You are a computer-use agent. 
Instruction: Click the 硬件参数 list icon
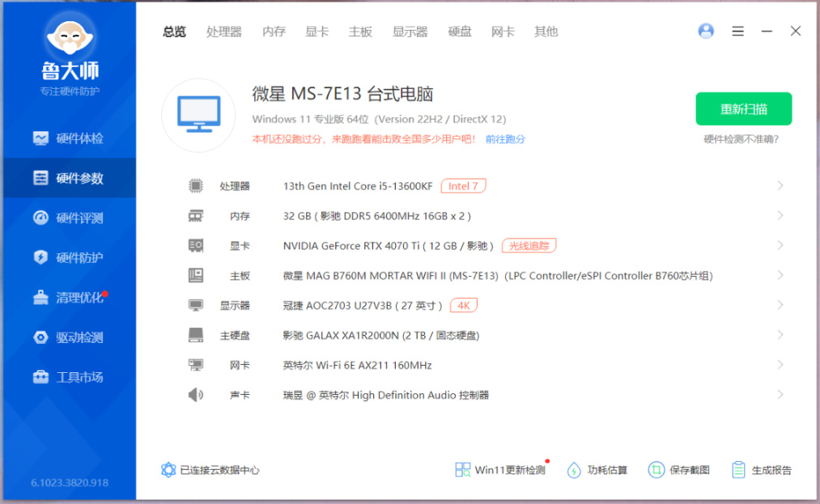pos(40,178)
